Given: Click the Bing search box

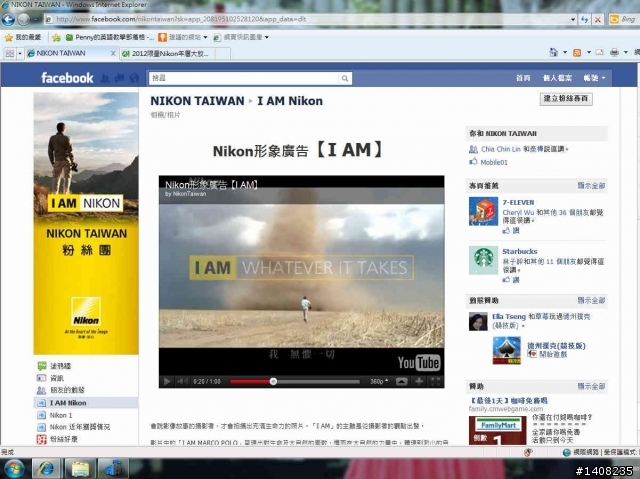Looking at the screenshot, I should pos(629,19).
